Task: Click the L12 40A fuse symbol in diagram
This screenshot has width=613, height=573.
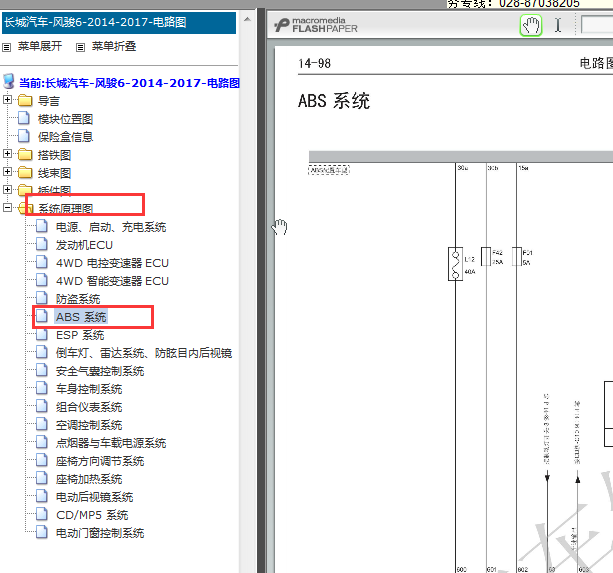Action: [455, 264]
